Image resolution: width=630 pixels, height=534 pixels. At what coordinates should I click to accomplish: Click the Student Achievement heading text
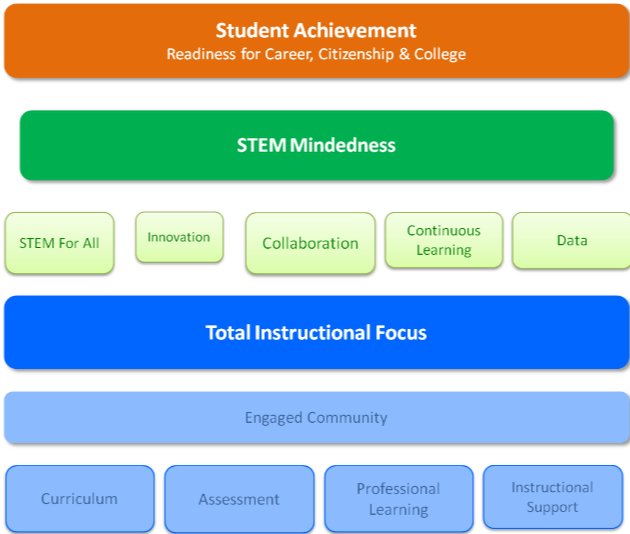point(316,30)
